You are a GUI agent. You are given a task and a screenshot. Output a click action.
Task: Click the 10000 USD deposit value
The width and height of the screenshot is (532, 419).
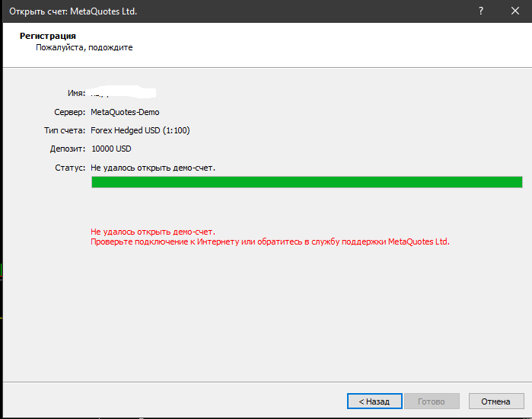click(x=111, y=149)
